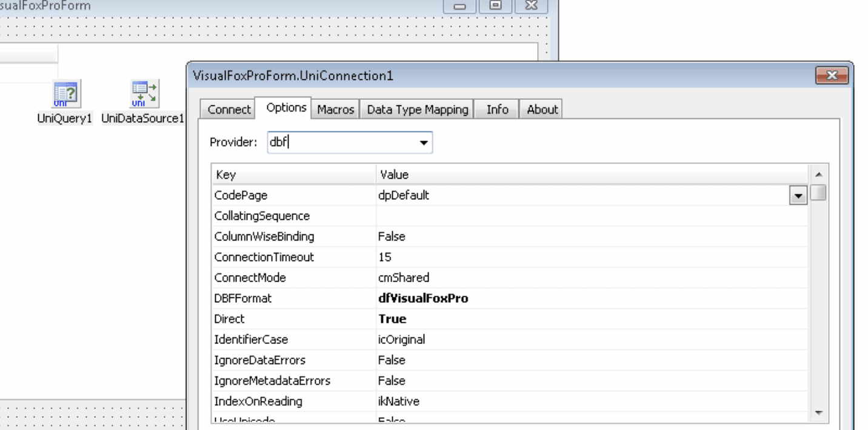Image resolution: width=868 pixels, height=430 pixels.
Task: Go to the Data Type Mapping tab
Action: pos(417,110)
